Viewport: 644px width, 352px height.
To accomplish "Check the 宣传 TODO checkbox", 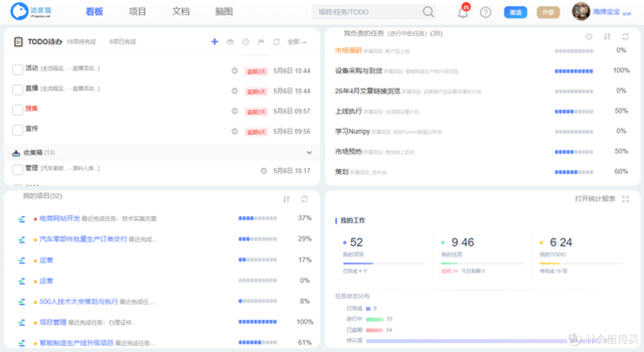I will click(x=18, y=130).
